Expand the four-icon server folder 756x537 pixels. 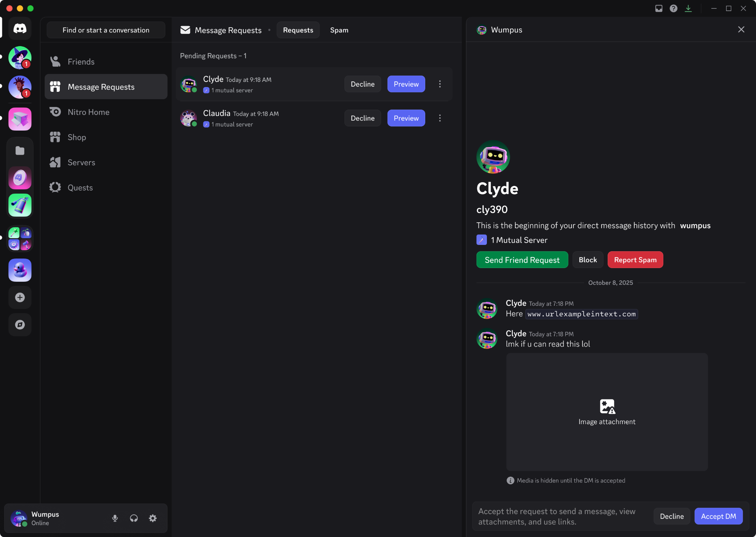point(20,239)
